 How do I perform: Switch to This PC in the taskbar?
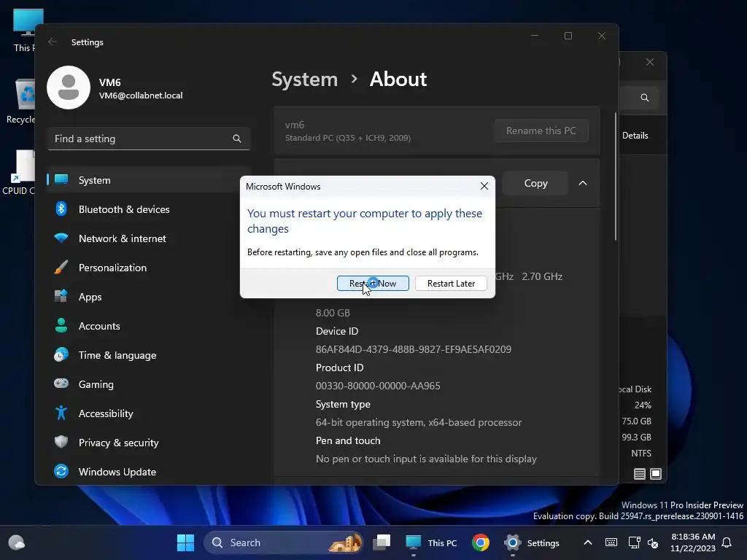431,542
